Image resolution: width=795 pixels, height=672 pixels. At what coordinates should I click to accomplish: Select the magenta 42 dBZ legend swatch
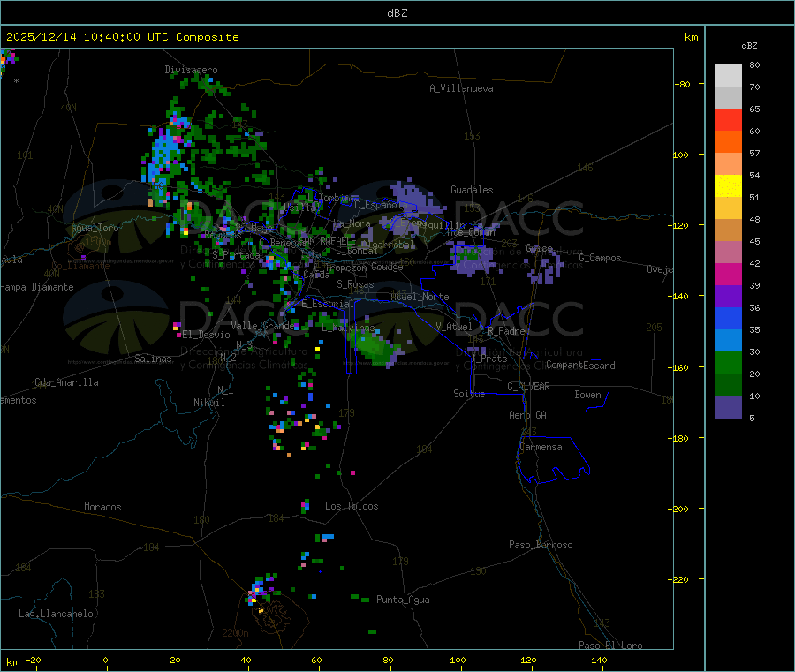[728, 274]
